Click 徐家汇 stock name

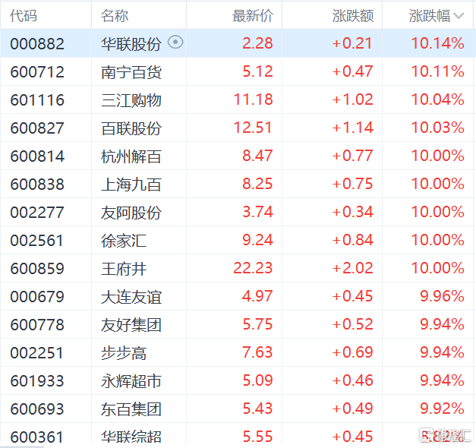tap(124, 241)
